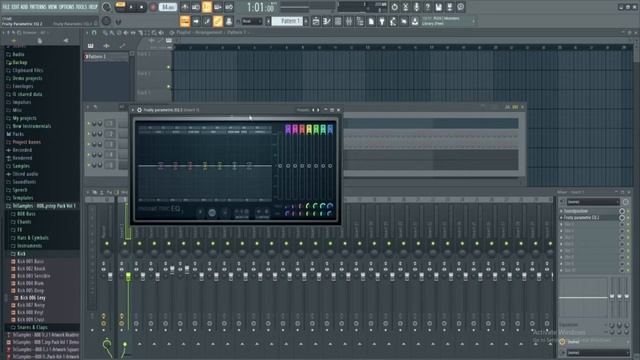Toggle the highlighted countdown-before-recording icon
Image resolution: width=640 pixels, height=360 pixels.
pos(207,7)
